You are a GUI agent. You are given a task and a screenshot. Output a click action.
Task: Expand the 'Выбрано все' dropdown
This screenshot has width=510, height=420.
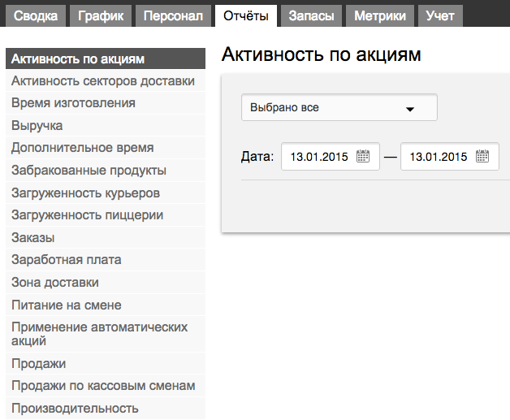pyautogui.click(x=339, y=107)
